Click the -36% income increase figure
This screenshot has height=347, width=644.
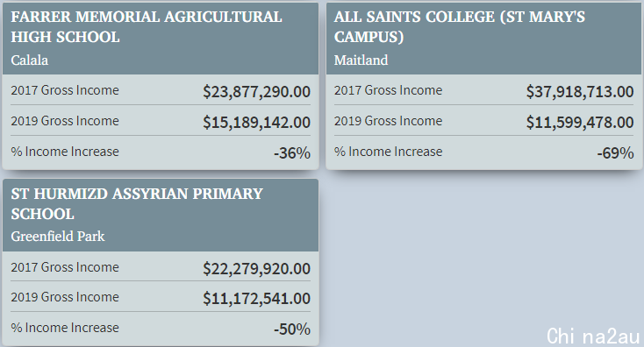pos(292,153)
